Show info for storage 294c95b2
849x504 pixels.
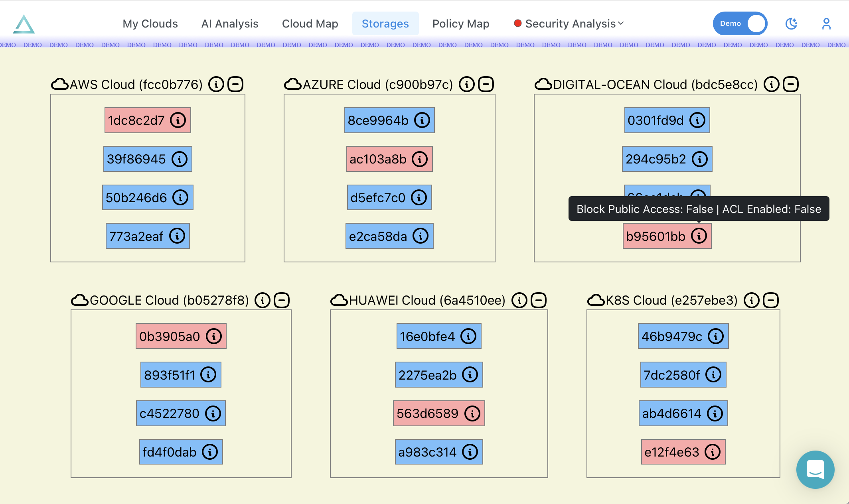[x=700, y=159]
